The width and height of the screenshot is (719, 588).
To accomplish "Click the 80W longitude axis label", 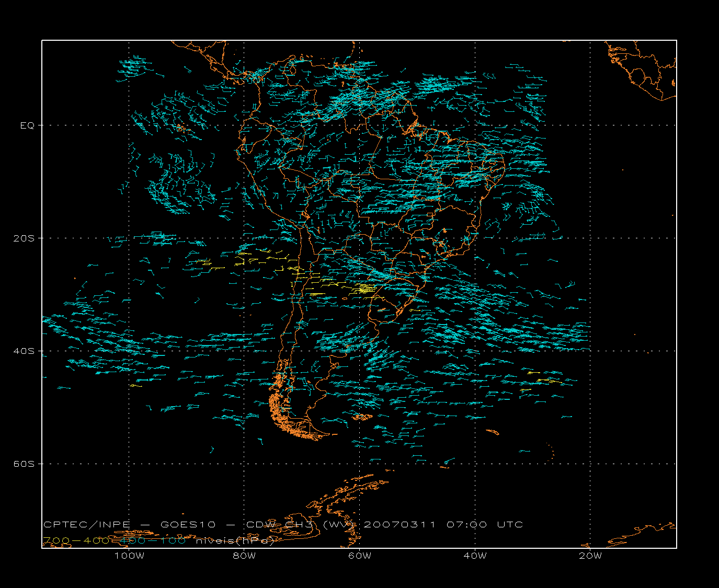I will click(244, 556).
